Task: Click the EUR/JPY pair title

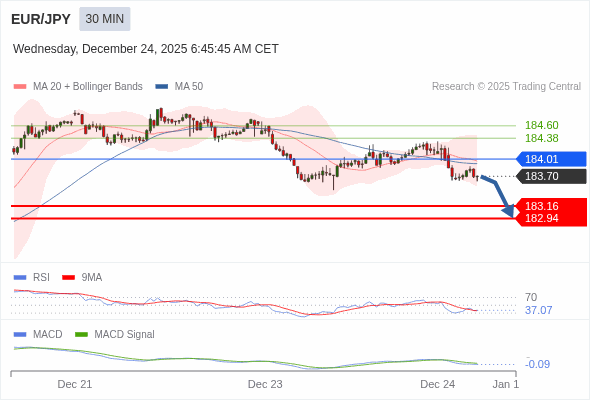Action: pyautogui.click(x=41, y=19)
